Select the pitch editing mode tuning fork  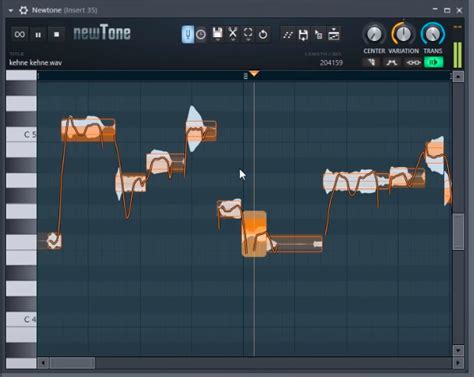pos(188,34)
